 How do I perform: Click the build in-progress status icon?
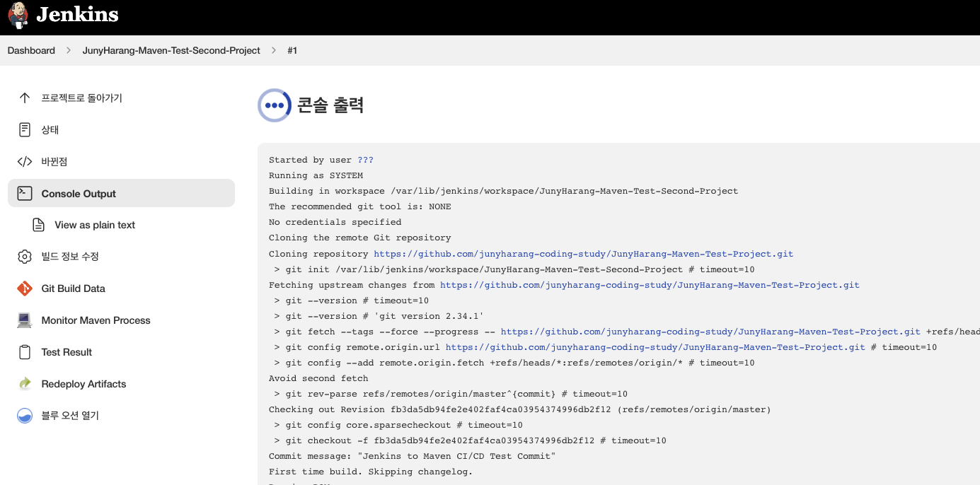(x=275, y=105)
